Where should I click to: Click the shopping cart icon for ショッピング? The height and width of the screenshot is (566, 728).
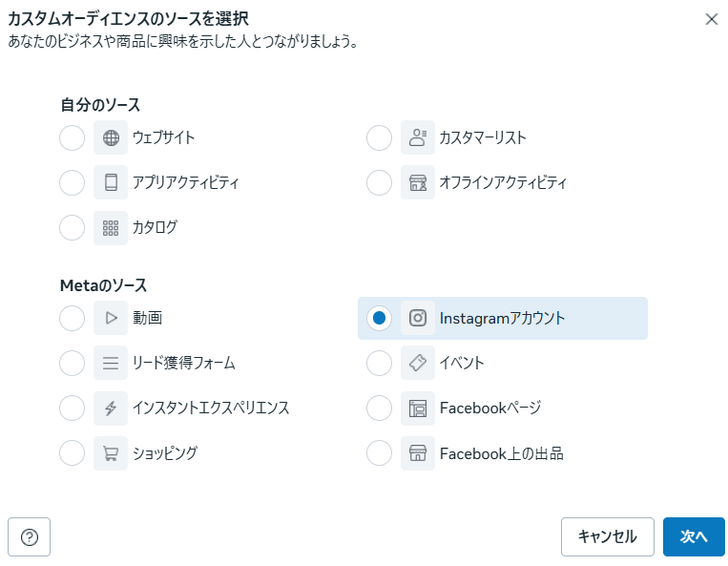(x=111, y=453)
